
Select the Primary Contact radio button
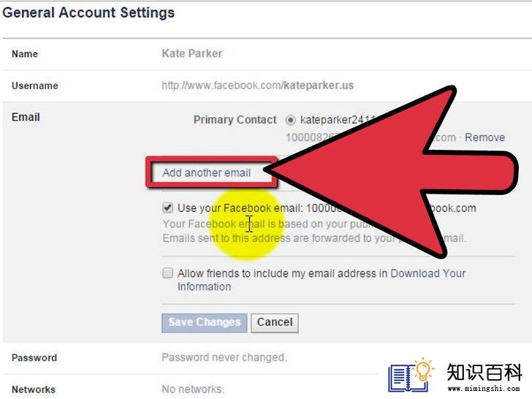(290, 120)
